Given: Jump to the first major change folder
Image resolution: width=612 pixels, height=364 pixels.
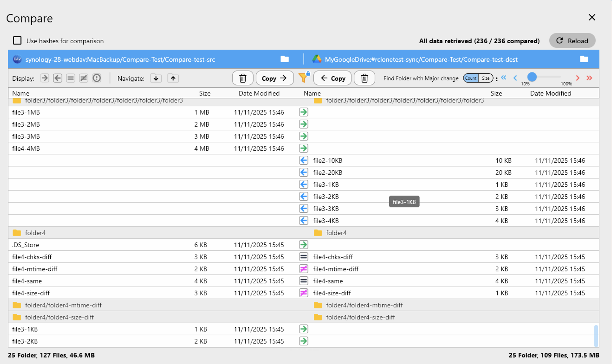Looking at the screenshot, I should 504,78.
